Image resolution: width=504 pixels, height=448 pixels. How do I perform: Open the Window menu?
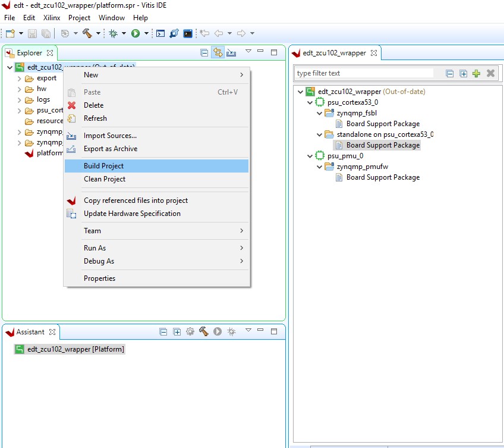(x=112, y=18)
